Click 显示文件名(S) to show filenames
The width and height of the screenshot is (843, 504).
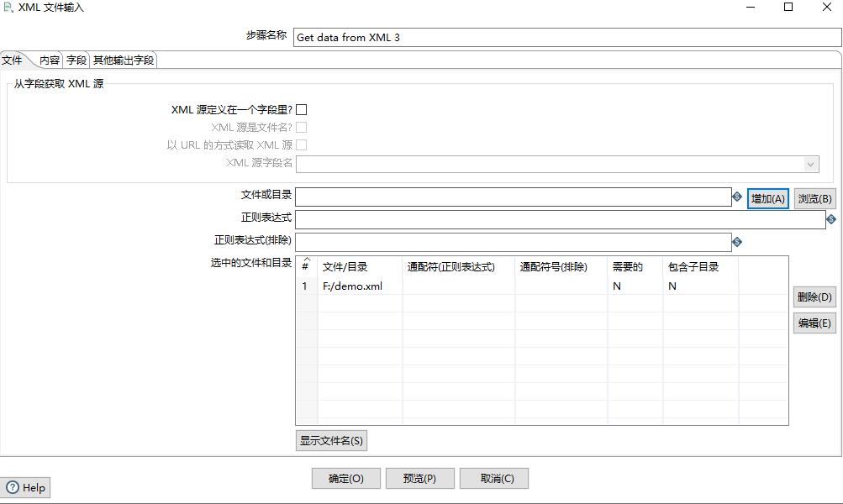(331, 440)
